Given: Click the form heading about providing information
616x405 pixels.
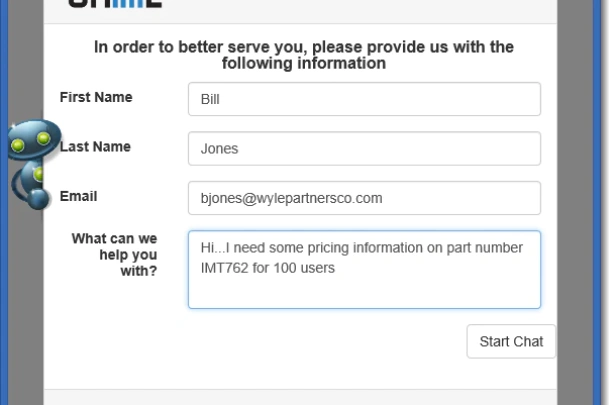Looking at the screenshot, I should coord(304,55).
